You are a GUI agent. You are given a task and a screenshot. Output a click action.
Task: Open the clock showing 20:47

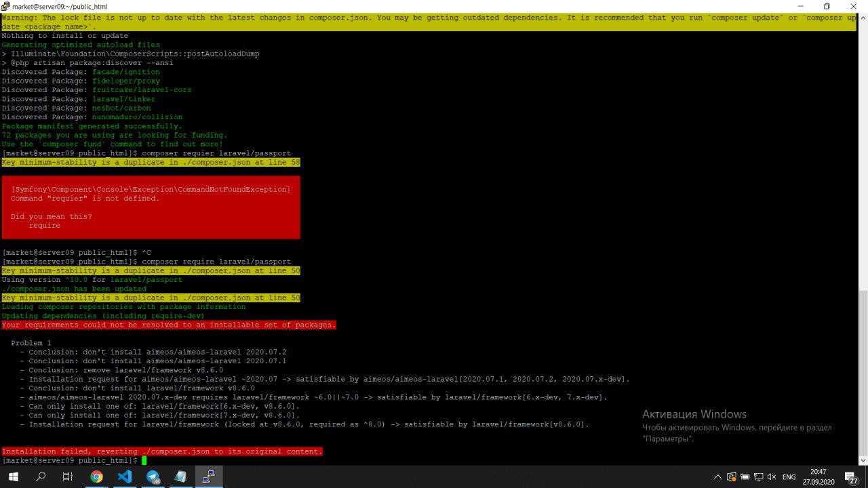[818, 477]
